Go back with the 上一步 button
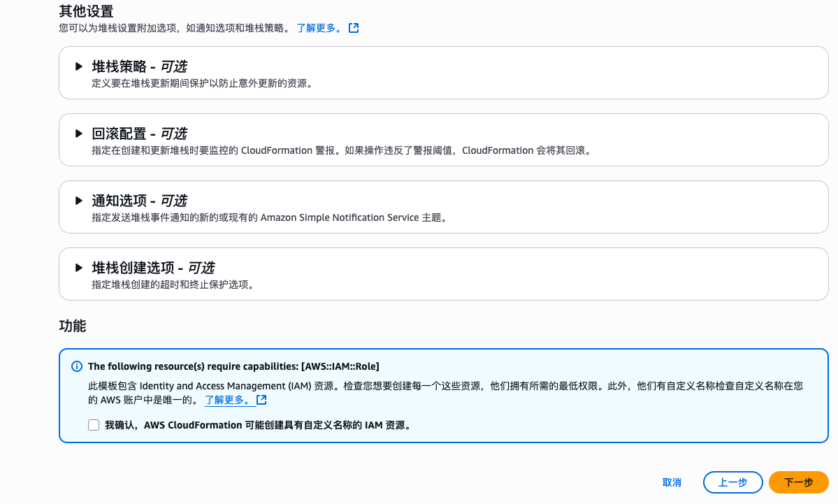 732,482
